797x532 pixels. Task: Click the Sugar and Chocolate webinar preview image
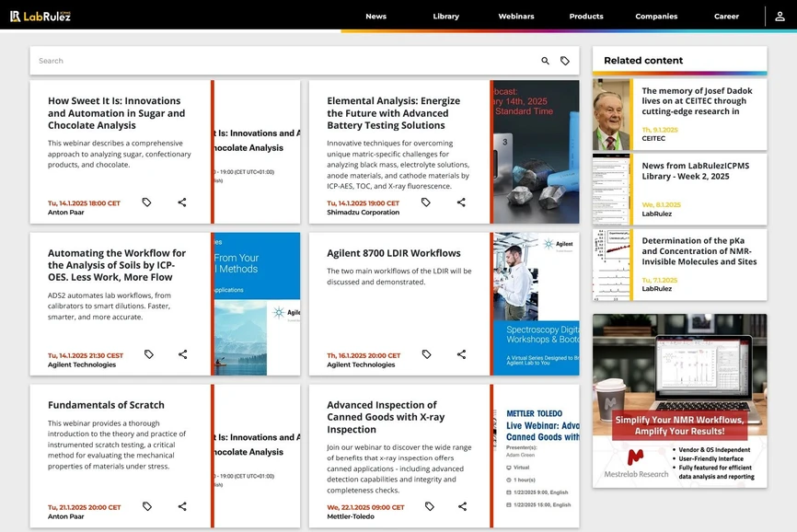click(257, 152)
